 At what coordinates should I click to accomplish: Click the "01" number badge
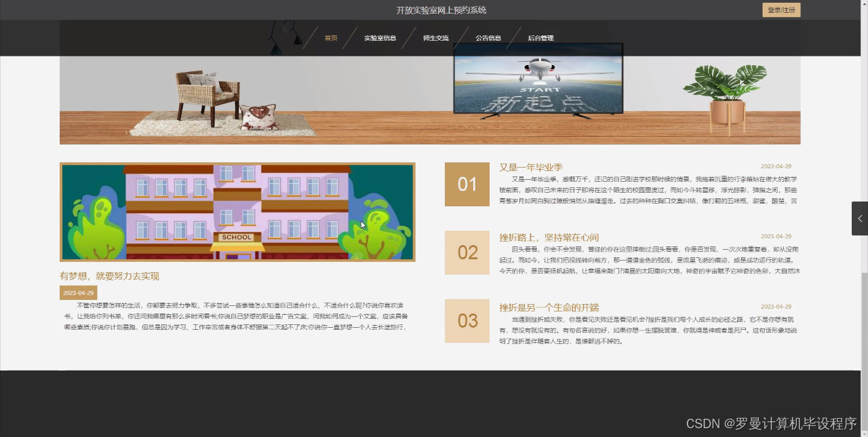point(467,184)
